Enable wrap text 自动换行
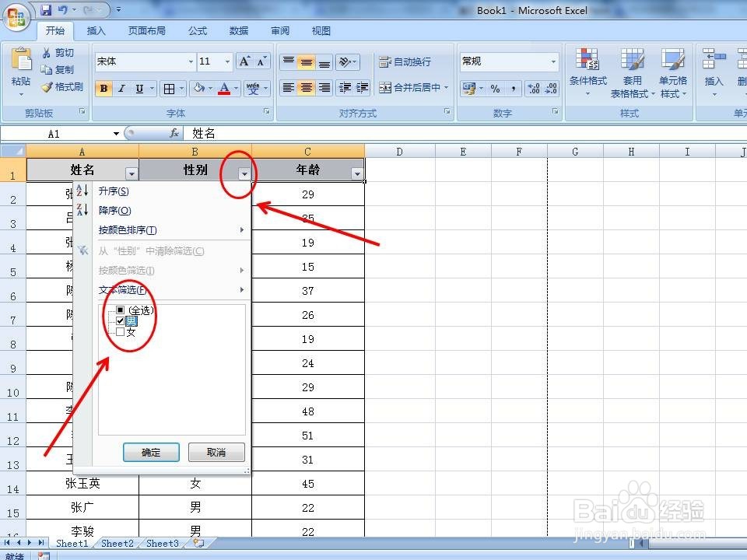This screenshot has width=747, height=560. (405, 61)
